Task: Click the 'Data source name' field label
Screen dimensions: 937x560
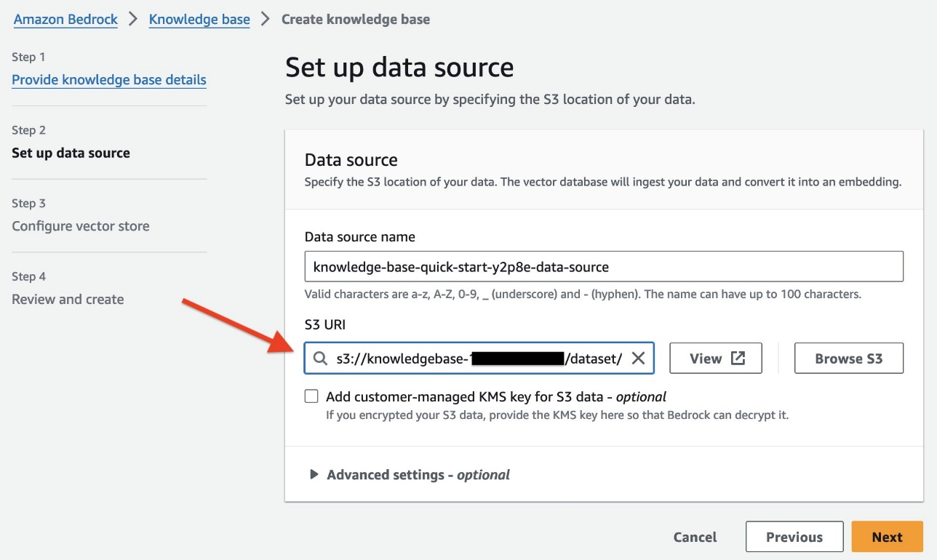Action: point(360,237)
